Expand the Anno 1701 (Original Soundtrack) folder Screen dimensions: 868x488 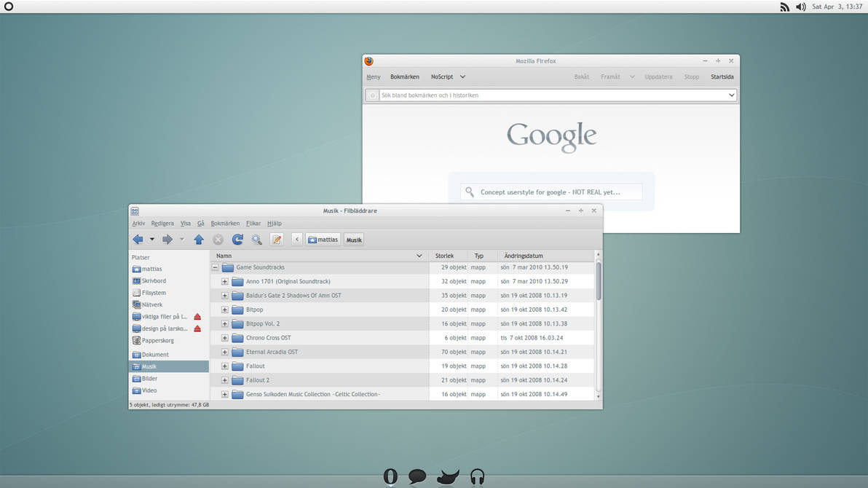[x=225, y=281]
